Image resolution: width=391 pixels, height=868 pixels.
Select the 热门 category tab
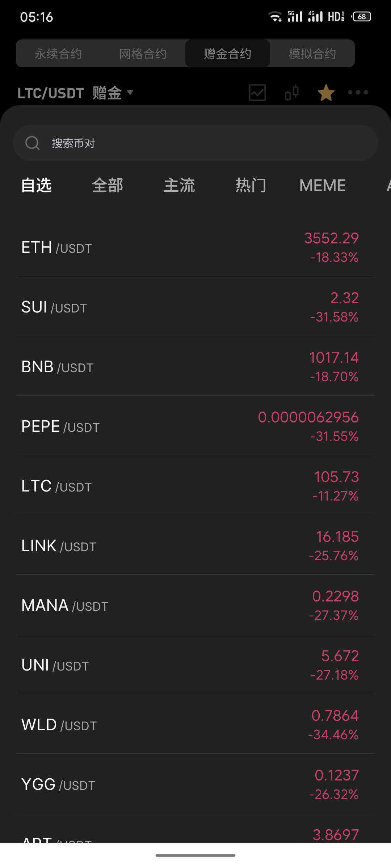[x=251, y=186]
